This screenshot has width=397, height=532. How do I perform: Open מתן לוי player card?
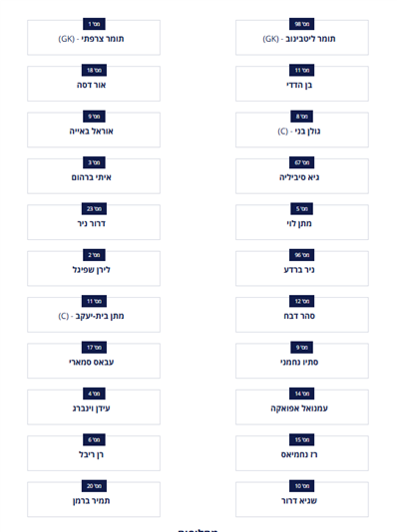click(302, 222)
